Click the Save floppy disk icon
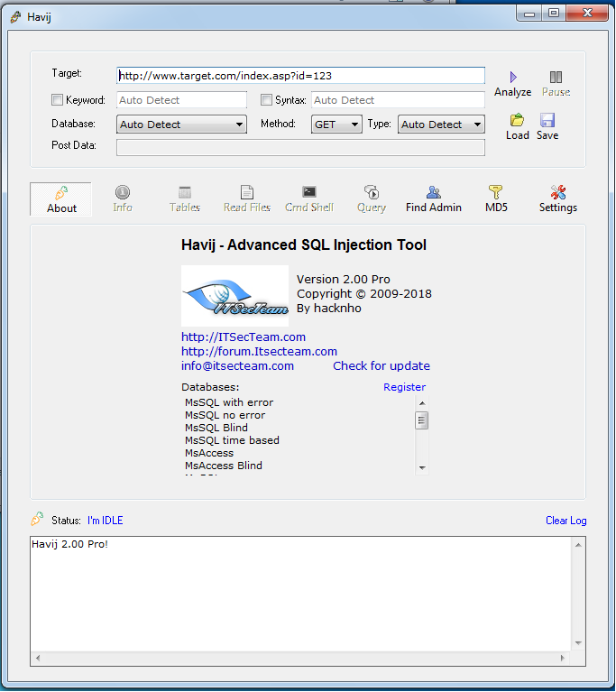Image resolution: width=616 pixels, height=692 pixels. click(547, 120)
